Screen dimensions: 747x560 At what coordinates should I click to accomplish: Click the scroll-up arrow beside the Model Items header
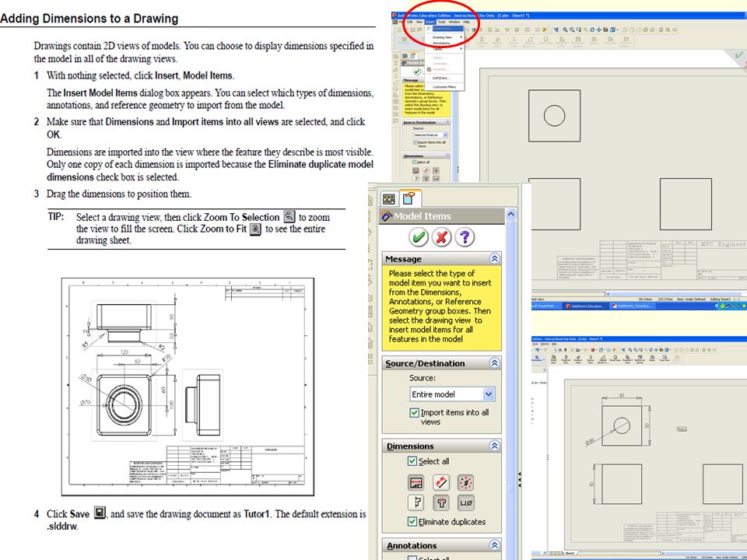pyautogui.click(x=511, y=215)
